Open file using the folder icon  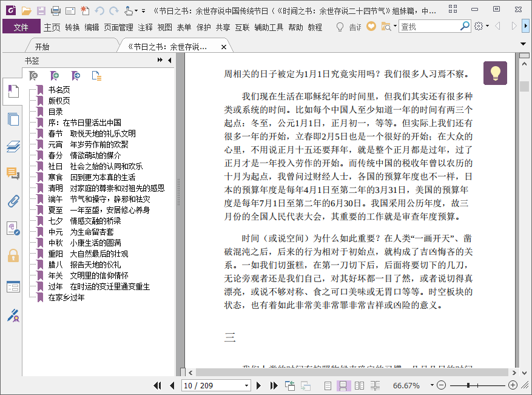[x=26, y=11]
